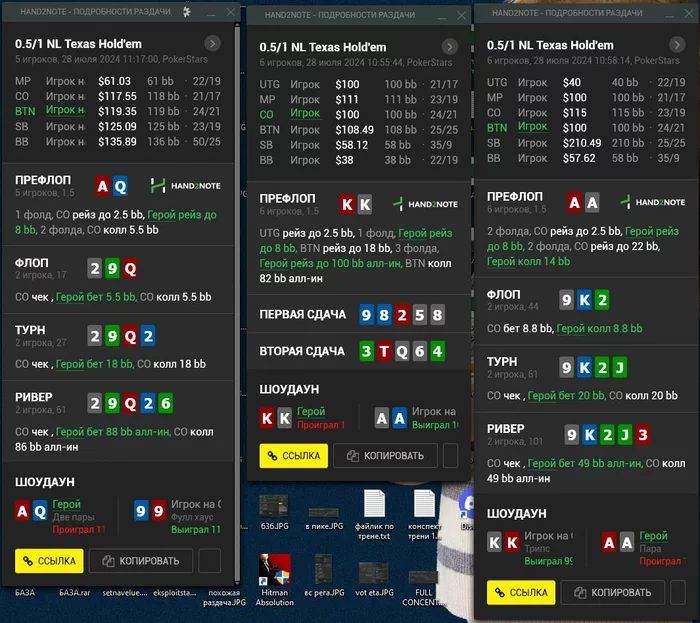Click КОПИРОВАТЬ in the AA hand window
Screen dimensions: 700x623
[612, 593]
